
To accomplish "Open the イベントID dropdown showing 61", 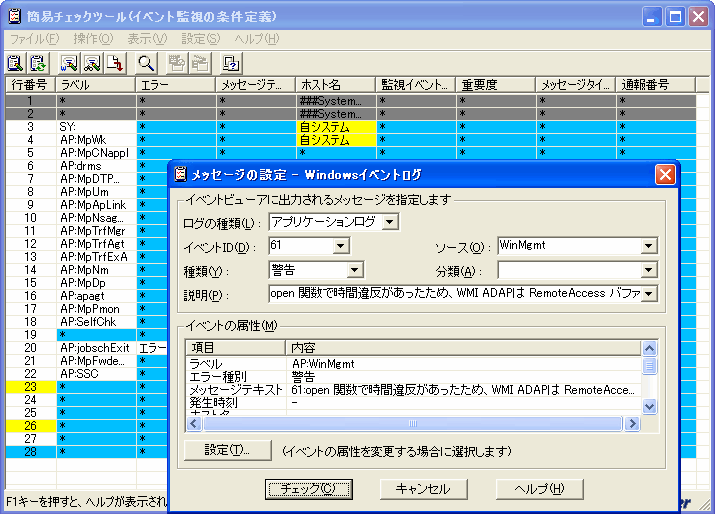I will 340,245.
